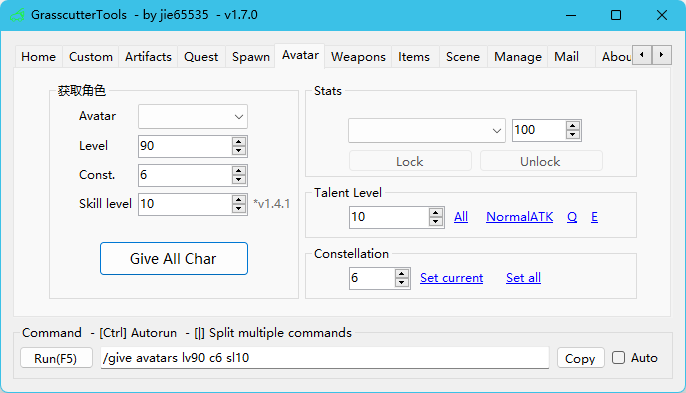Open the Avatar dropdown list
This screenshot has height=393, width=686.
pos(193,116)
